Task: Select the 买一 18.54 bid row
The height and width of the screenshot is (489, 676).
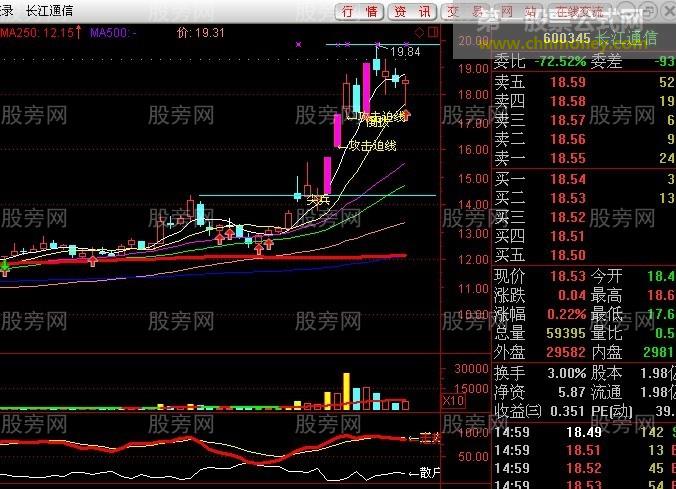Action: click(584, 179)
